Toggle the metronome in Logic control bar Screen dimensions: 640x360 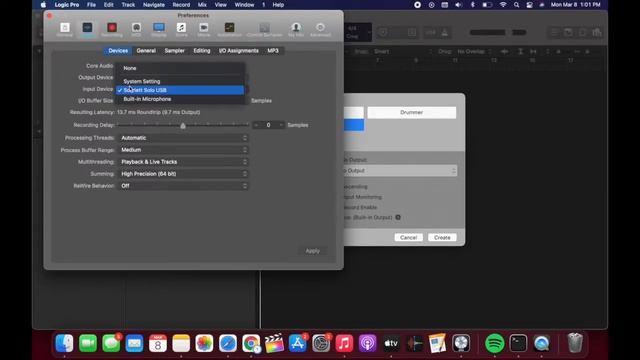(445, 33)
